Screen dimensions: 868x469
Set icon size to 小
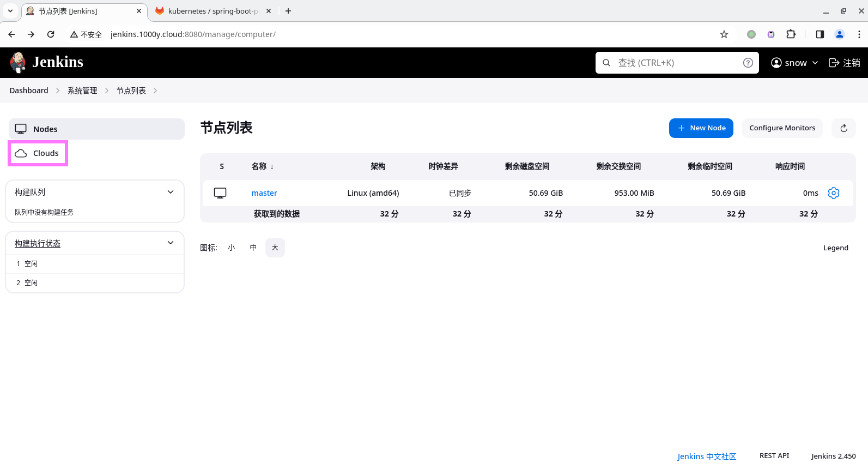coord(232,248)
